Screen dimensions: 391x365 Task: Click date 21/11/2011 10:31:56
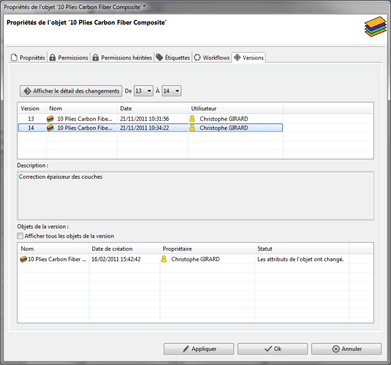(x=145, y=119)
